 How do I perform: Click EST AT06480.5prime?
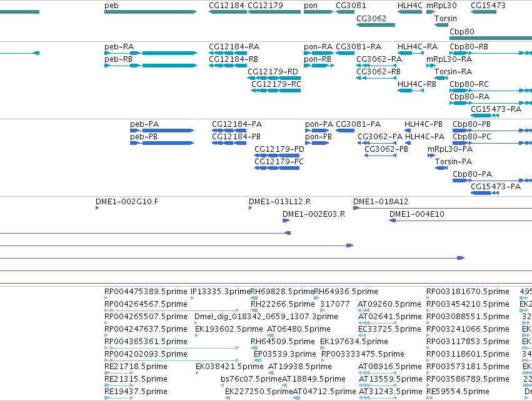(299, 329)
